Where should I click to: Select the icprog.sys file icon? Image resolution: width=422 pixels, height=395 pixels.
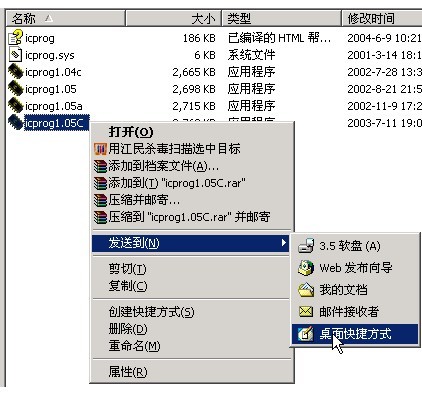(x=15, y=55)
